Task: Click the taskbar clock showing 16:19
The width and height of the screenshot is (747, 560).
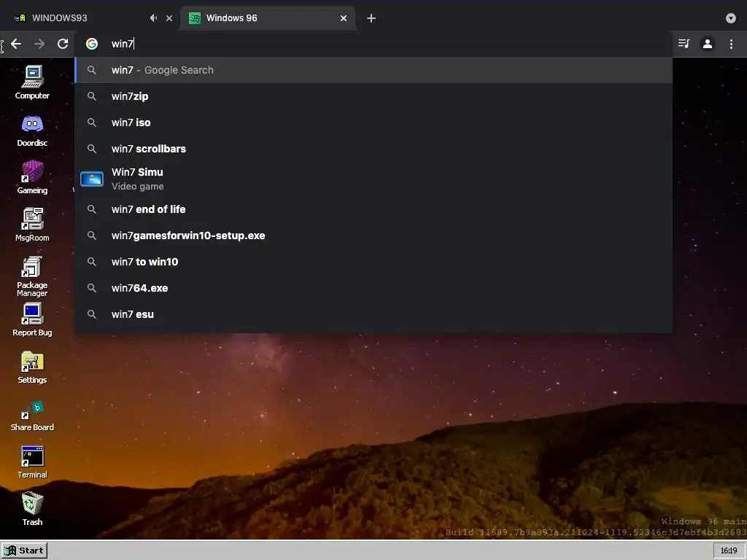Action: click(x=729, y=551)
